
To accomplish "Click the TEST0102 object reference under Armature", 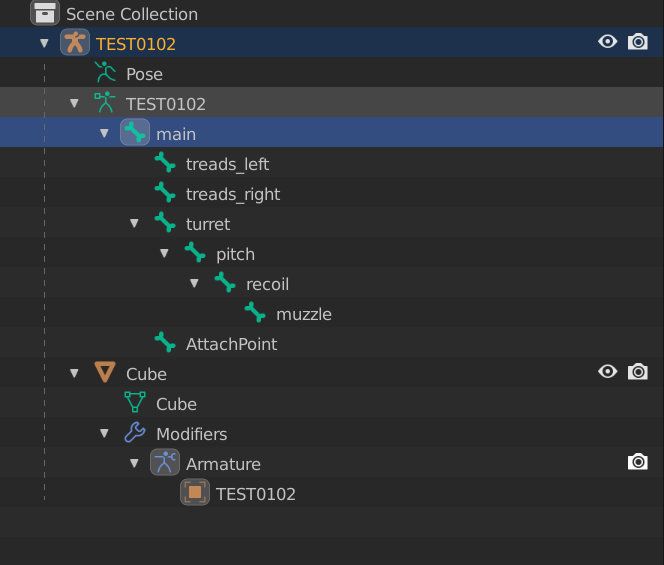I will (255, 494).
